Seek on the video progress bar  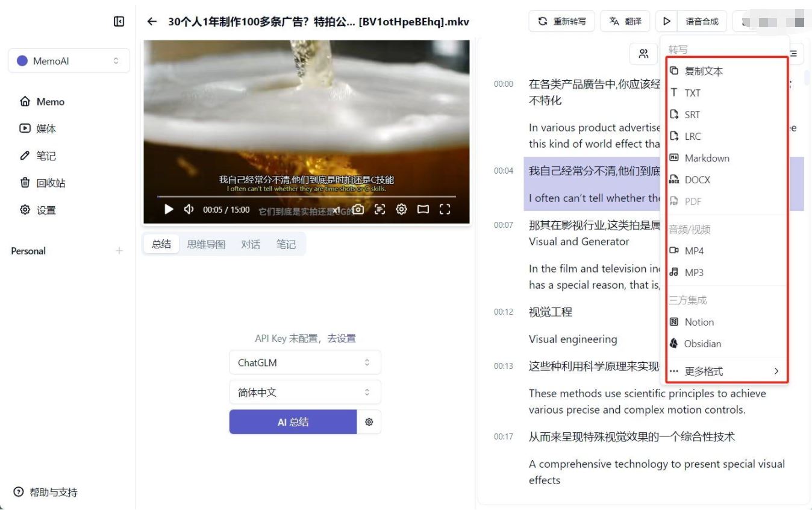click(x=306, y=197)
